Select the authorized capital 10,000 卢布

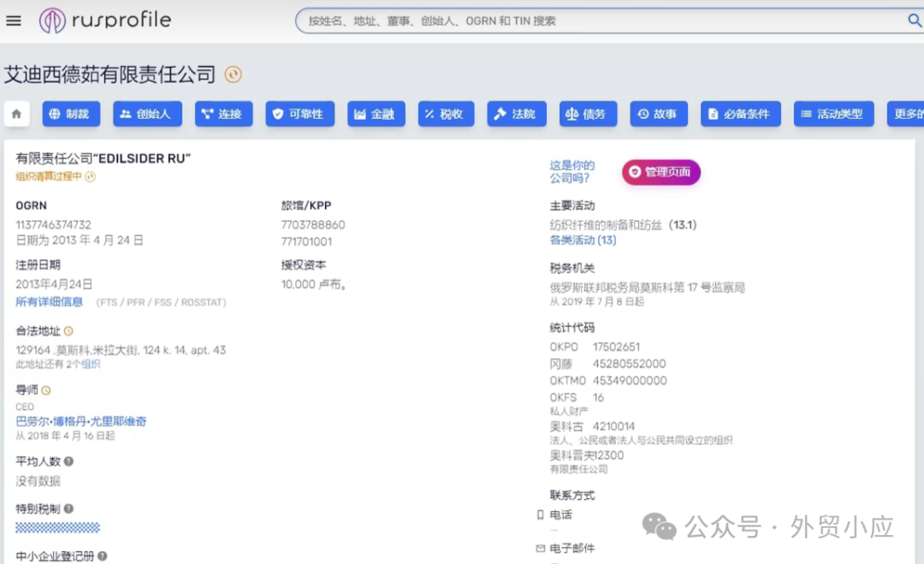[x=313, y=285]
